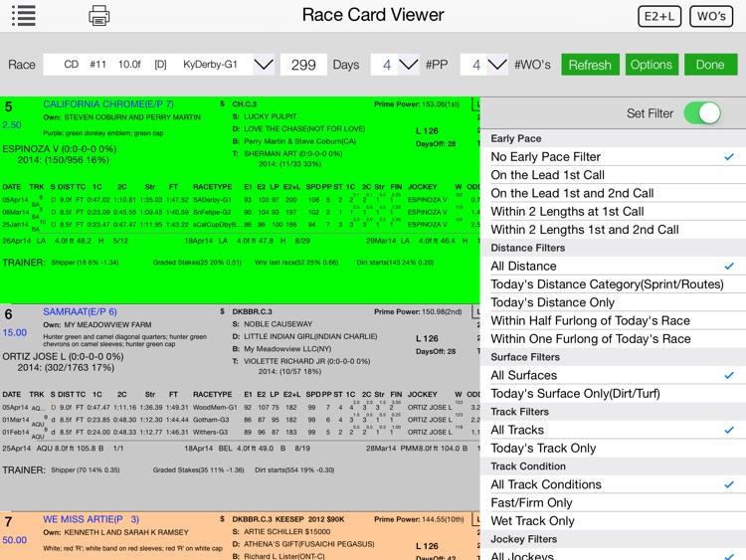Screen dimensions: 746x560
Task: Click 'Wnr last race(52 25% 0.66)' trainer stat
Action: pos(296,263)
